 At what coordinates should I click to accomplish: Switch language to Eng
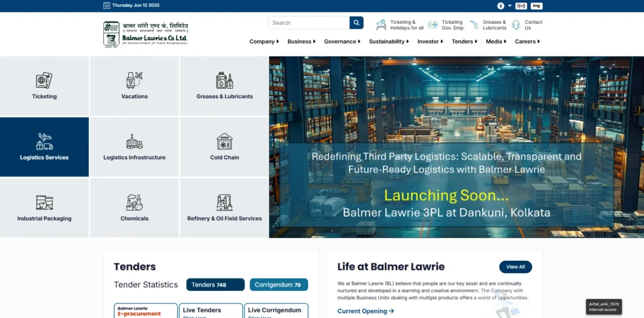(x=536, y=6)
